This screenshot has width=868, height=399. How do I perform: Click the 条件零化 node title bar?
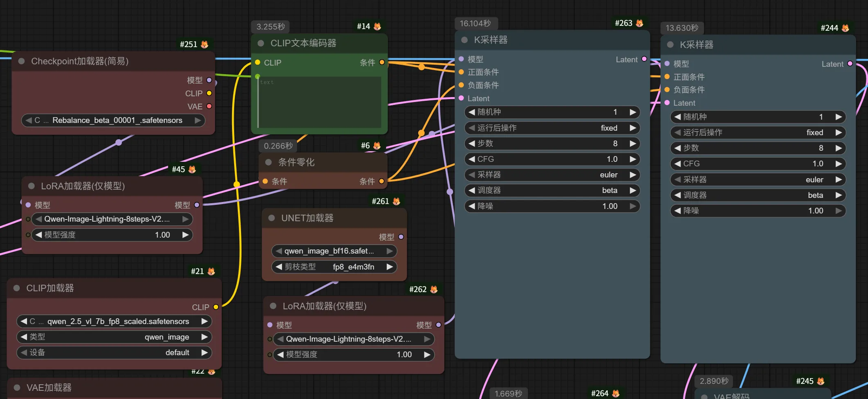(296, 162)
